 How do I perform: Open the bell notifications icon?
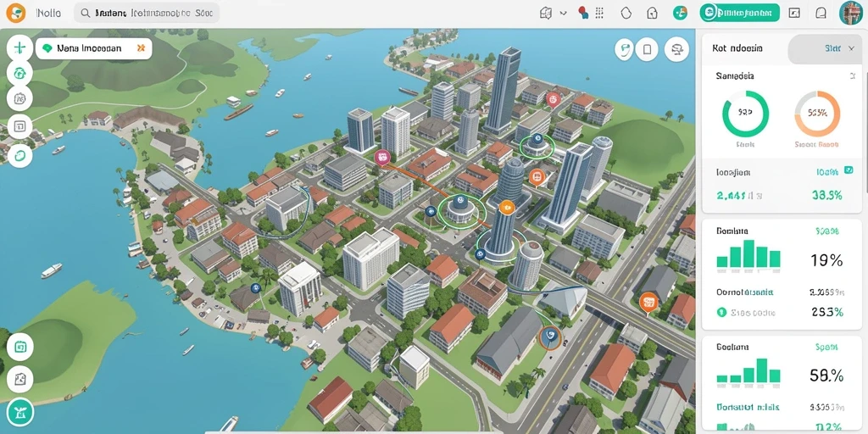pos(821,13)
